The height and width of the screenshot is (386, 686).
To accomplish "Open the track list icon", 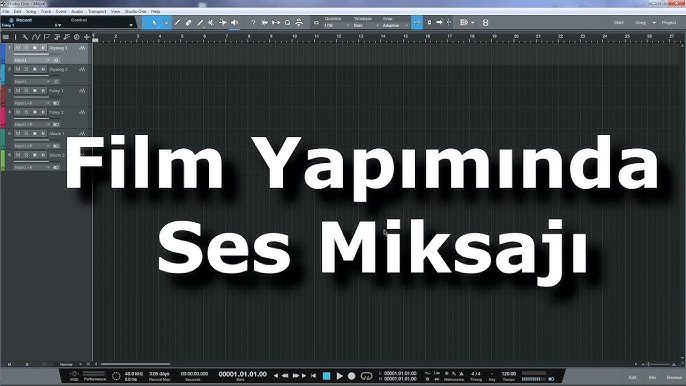I will pyautogui.click(x=6, y=37).
